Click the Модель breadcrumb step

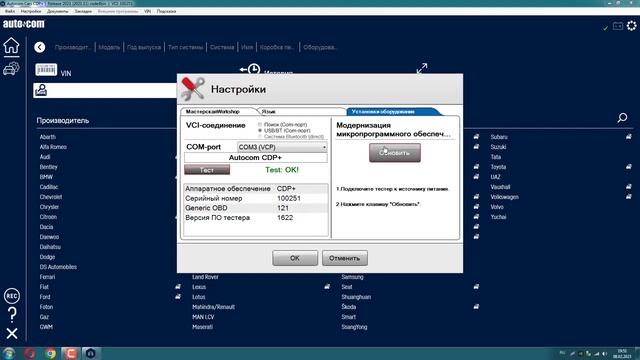click(x=109, y=47)
